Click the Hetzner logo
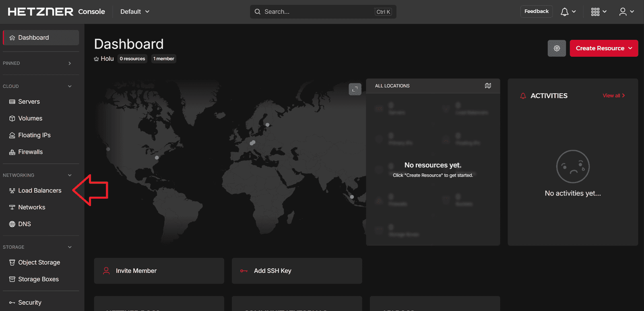 [x=40, y=12]
